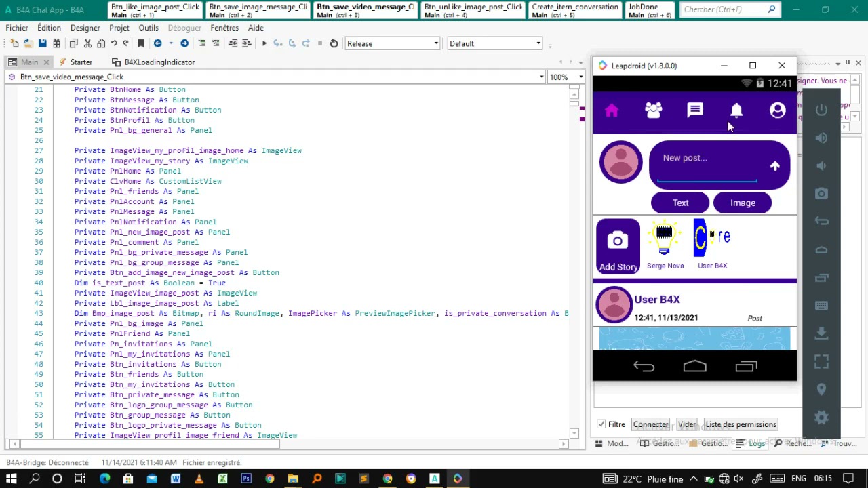Click the Connecter button
This screenshot has height=488, width=868.
(x=650, y=424)
